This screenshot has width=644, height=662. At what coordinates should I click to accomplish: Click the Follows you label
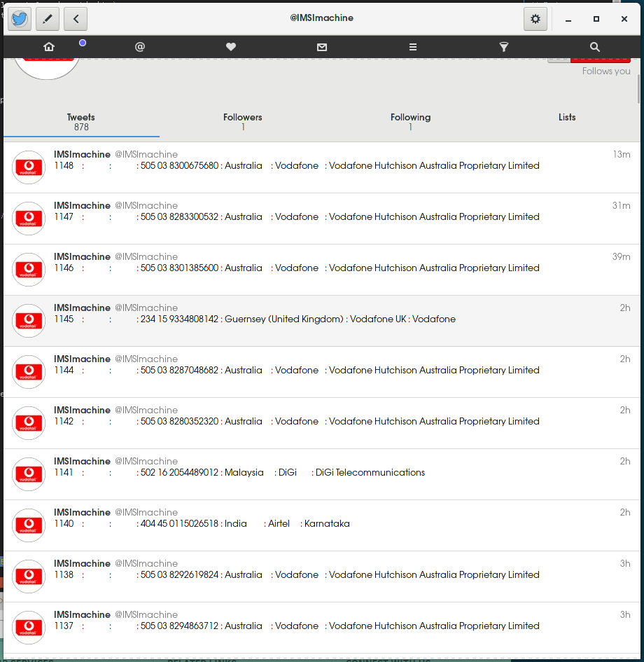point(606,71)
